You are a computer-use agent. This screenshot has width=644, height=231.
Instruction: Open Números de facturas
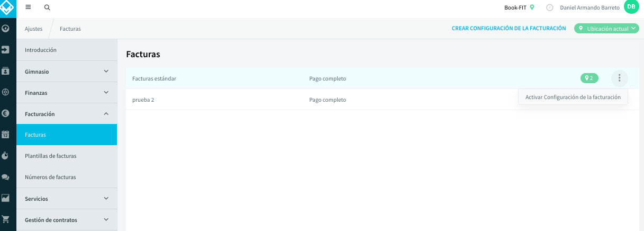click(x=67, y=177)
